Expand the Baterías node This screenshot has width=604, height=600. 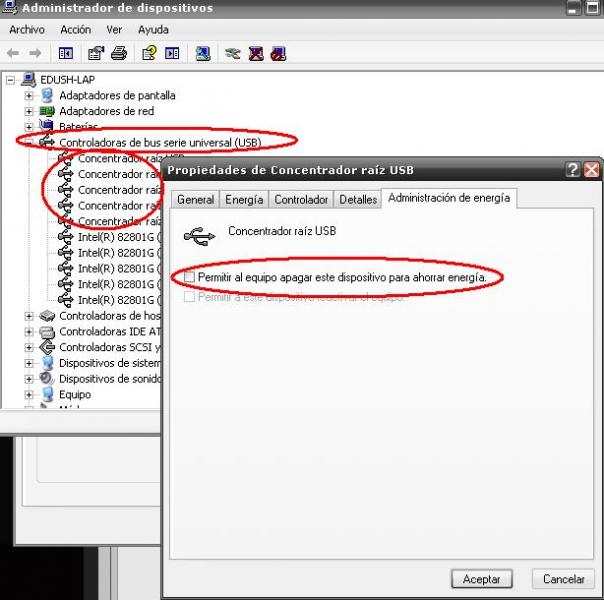click(x=29, y=127)
